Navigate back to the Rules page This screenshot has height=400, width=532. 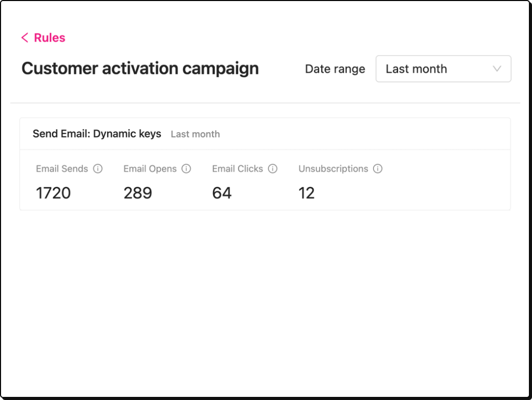(43, 37)
